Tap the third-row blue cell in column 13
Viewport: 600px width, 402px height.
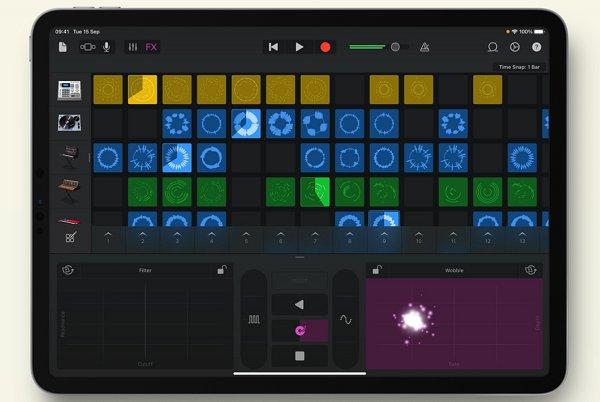[x=522, y=158]
